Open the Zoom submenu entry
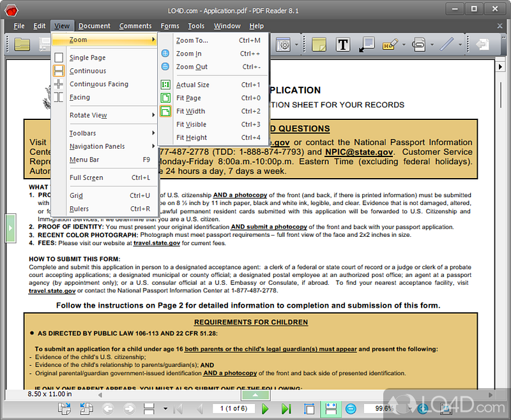 click(104, 40)
